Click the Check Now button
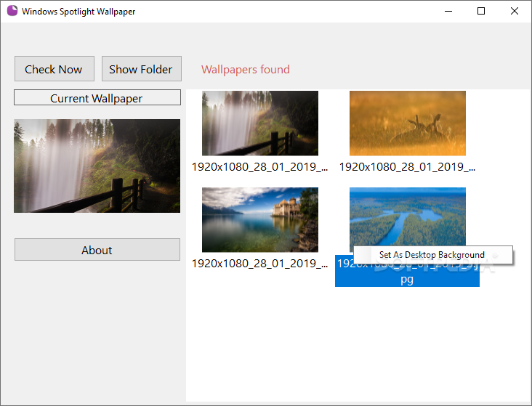The height and width of the screenshot is (406, 532). pos(55,69)
